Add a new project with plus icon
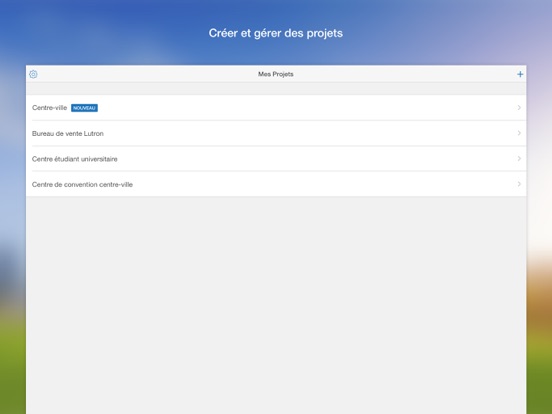Viewport: 552px width, 414px height. coord(520,74)
